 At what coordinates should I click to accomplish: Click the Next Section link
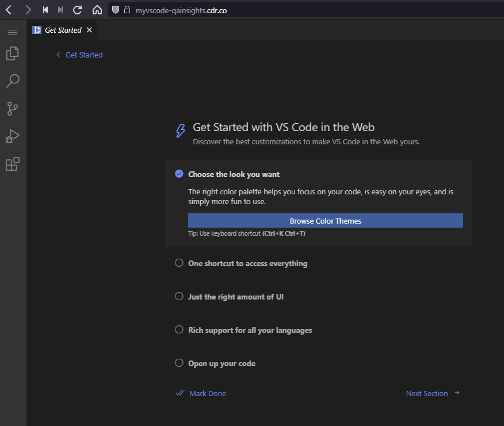point(427,393)
